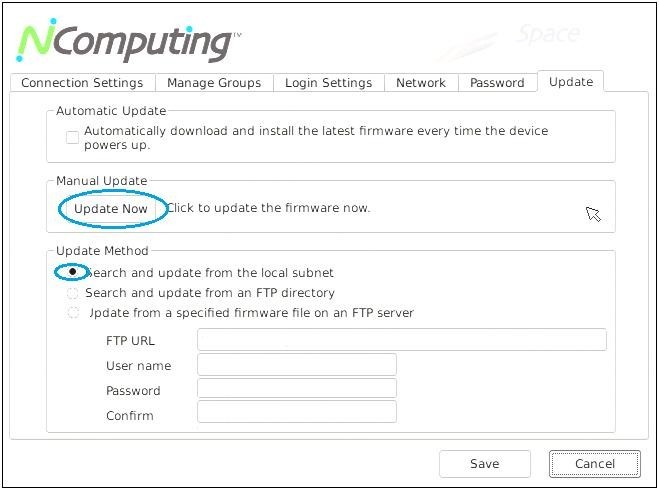Click the 'Confirm' label
The height and width of the screenshot is (488, 659).
130,416
